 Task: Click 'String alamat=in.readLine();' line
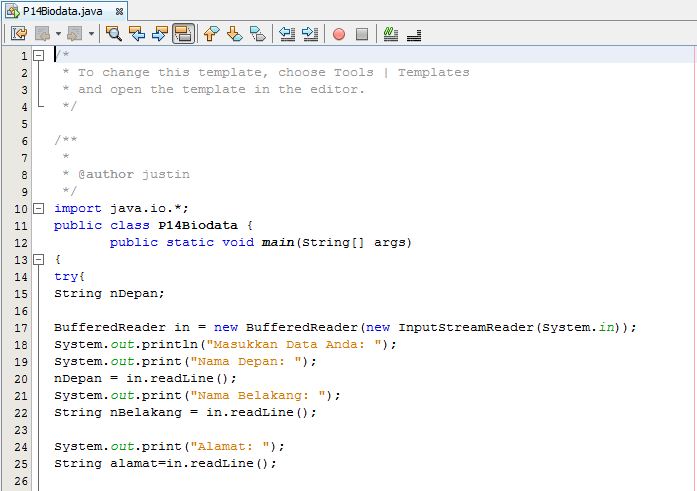[x=165, y=463]
